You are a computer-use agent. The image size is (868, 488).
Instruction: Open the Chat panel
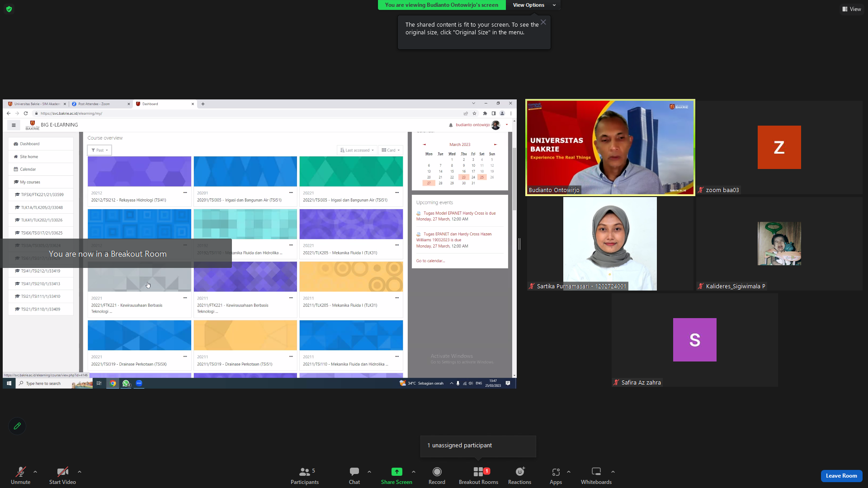coord(354,475)
